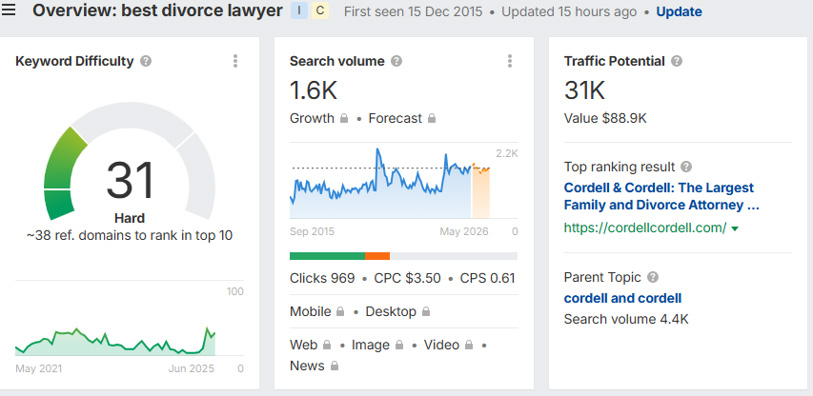813x396 pixels.
Task: Open Search volume three-dot options menu
Action: click(x=510, y=61)
